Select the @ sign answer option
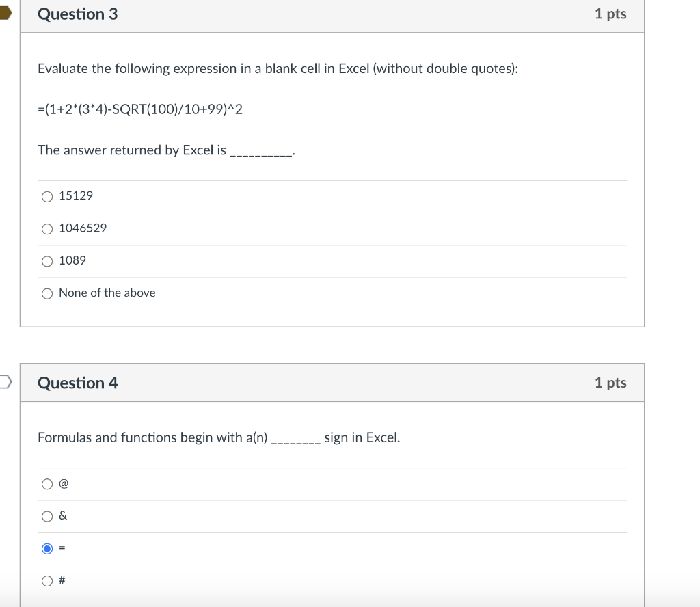Screen dimensions: 700x607 click(x=47, y=484)
